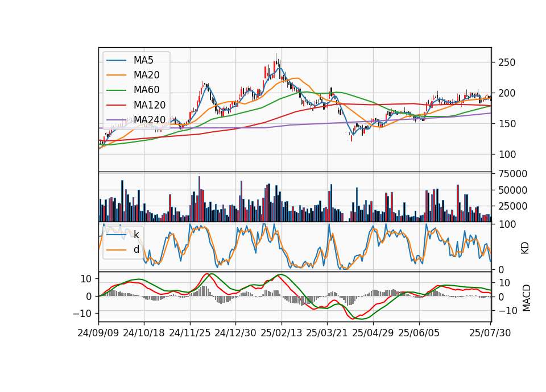
Task: Click the green MA60 legend line
Action: [116, 90]
